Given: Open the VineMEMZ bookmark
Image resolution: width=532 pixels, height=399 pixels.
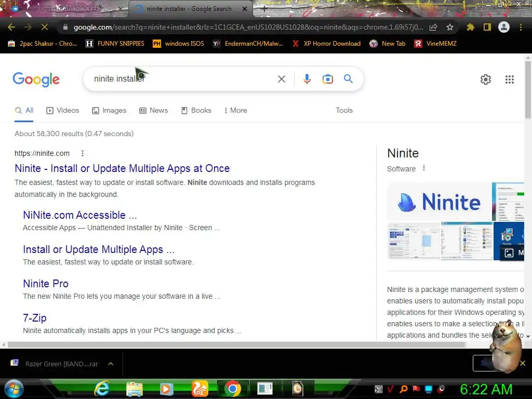Looking at the screenshot, I should pos(436,44).
